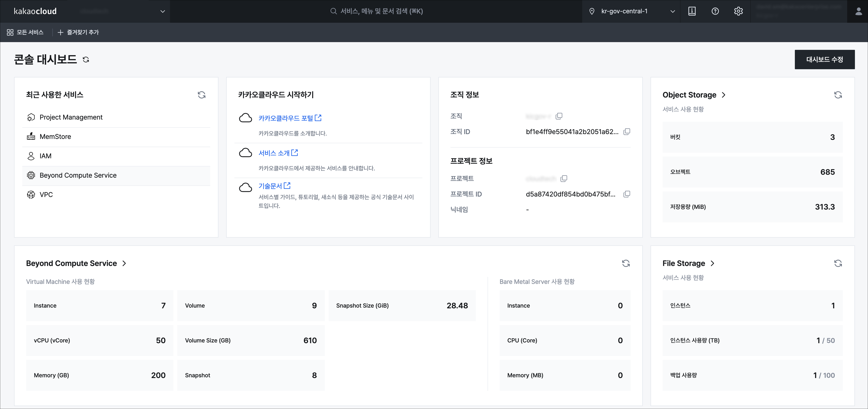868x409 pixels.
Task: Click the Project Management icon
Action: click(x=31, y=117)
